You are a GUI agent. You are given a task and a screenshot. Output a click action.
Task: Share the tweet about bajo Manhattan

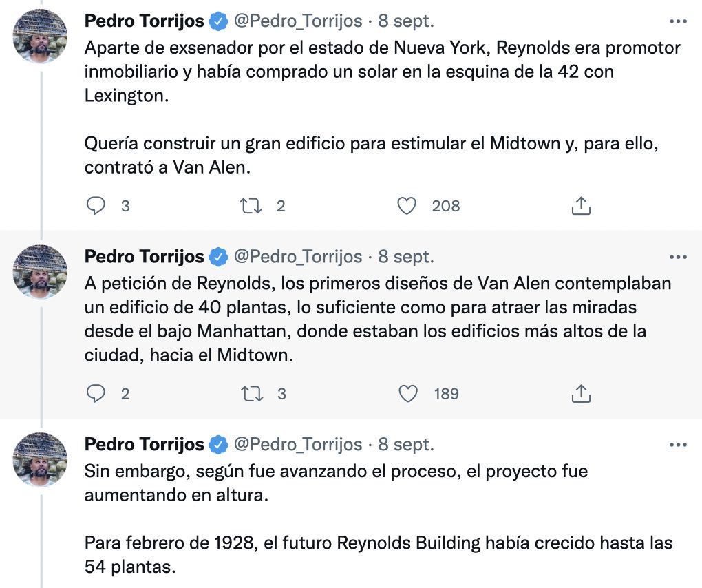(x=581, y=393)
